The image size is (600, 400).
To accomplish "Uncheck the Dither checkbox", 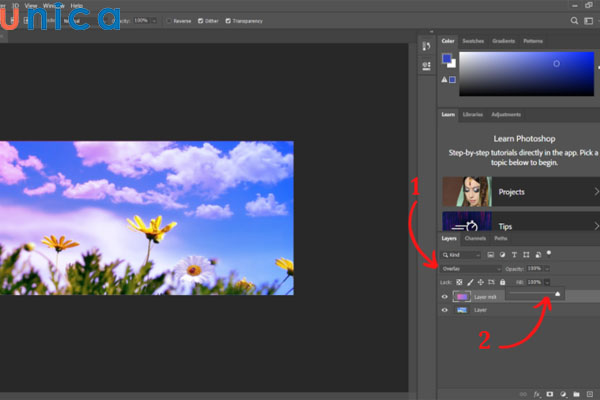I will click(x=201, y=20).
